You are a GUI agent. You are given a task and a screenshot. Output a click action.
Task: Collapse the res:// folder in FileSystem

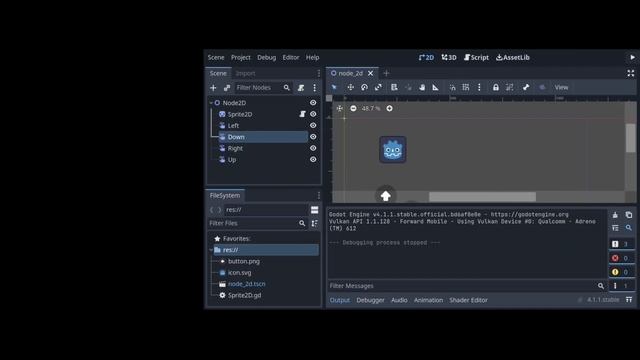click(x=211, y=250)
